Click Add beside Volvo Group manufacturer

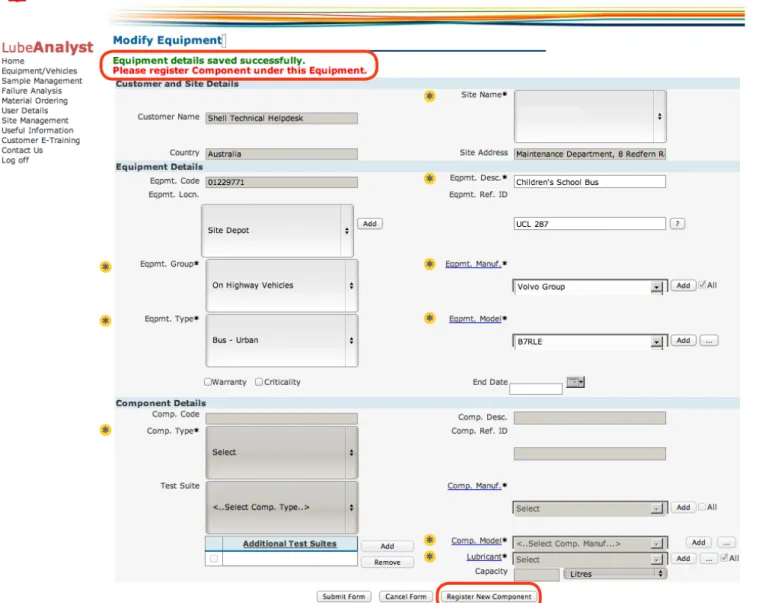[x=683, y=285]
